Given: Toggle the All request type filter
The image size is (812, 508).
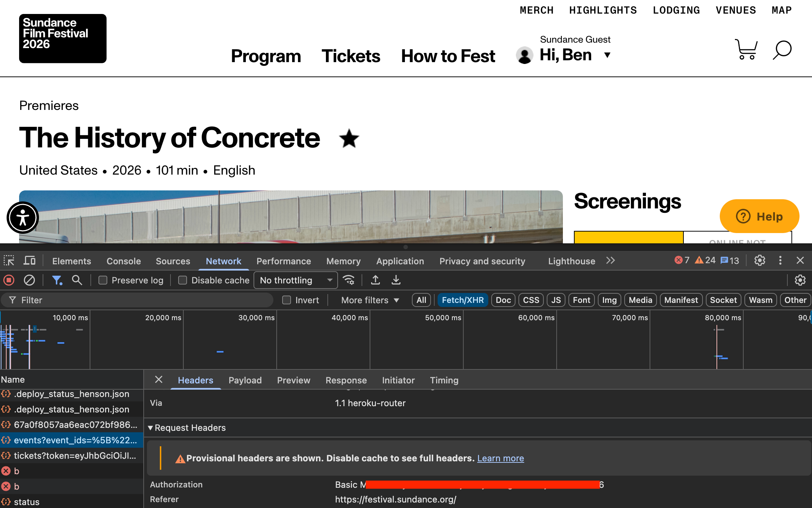Looking at the screenshot, I should point(421,300).
